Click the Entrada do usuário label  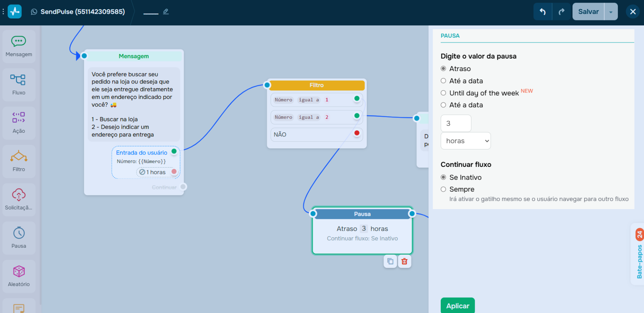[142, 153]
